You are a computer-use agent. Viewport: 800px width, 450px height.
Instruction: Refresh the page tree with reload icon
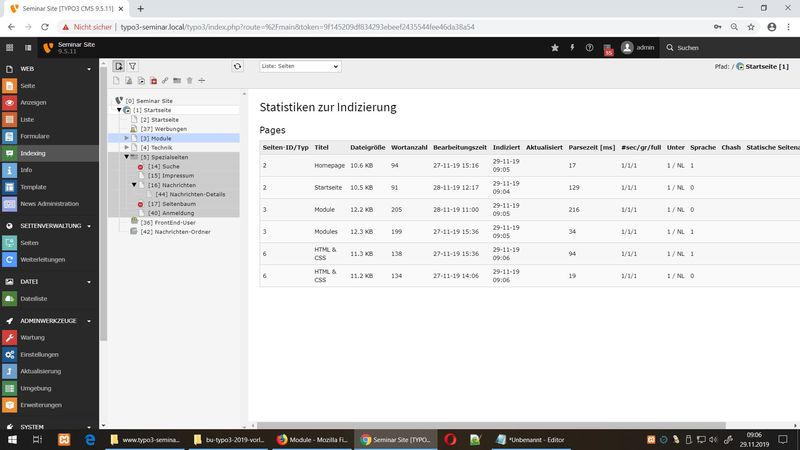(x=237, y=66)
